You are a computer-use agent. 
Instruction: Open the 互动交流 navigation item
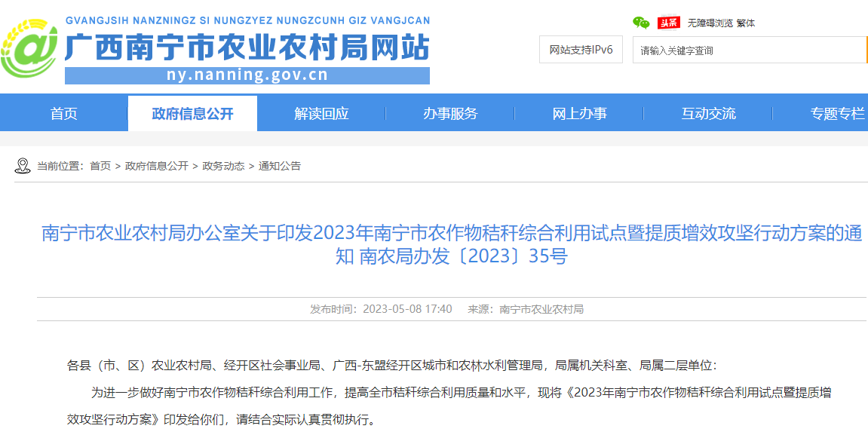click(708, 114)
